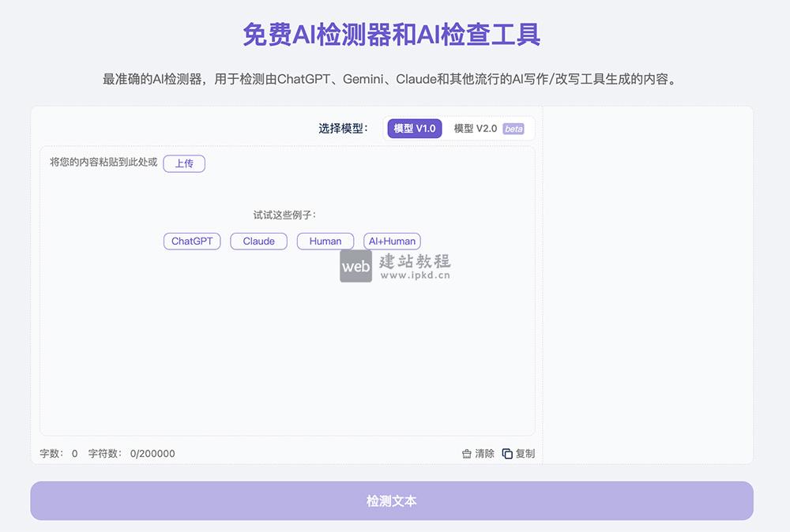790x532 pixels.
Task: Select the Human example sample
Action: pos(325,241)
